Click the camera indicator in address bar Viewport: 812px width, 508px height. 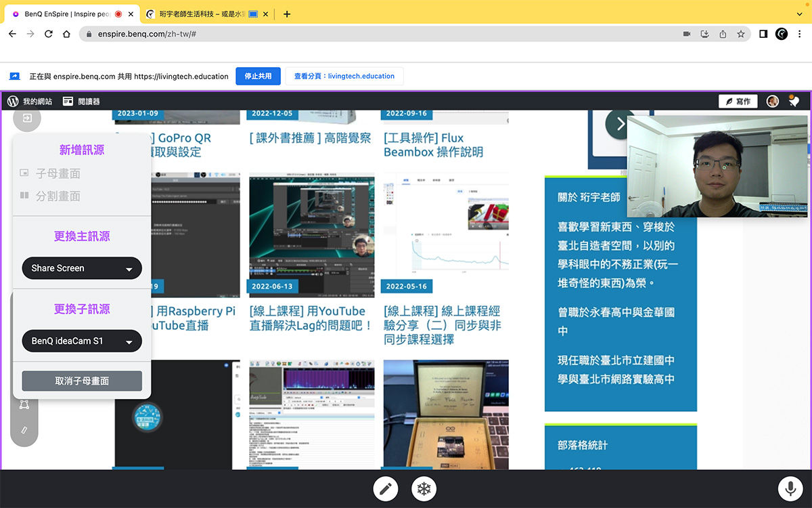coord(686,34)
